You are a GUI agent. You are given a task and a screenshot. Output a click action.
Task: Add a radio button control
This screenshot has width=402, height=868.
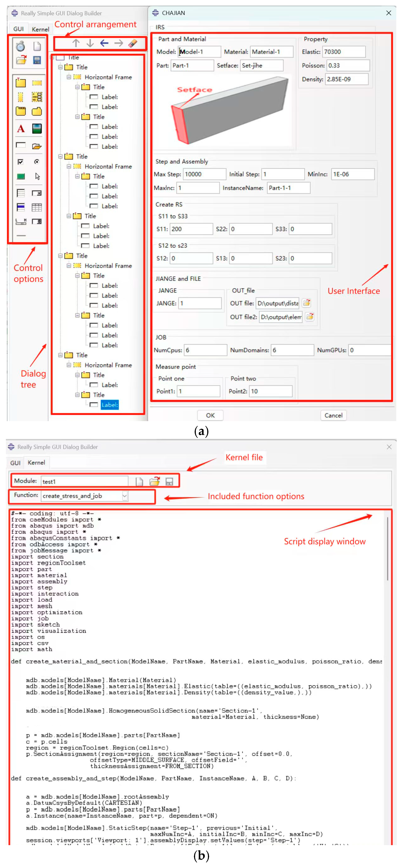click(x=37, y=162)
